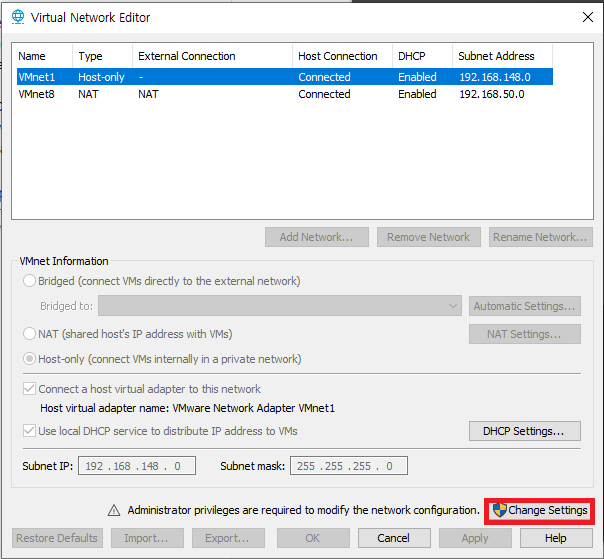Screen dimensions: 604x559
Task: Select the Bridged radio button
Action: [29, 281]
